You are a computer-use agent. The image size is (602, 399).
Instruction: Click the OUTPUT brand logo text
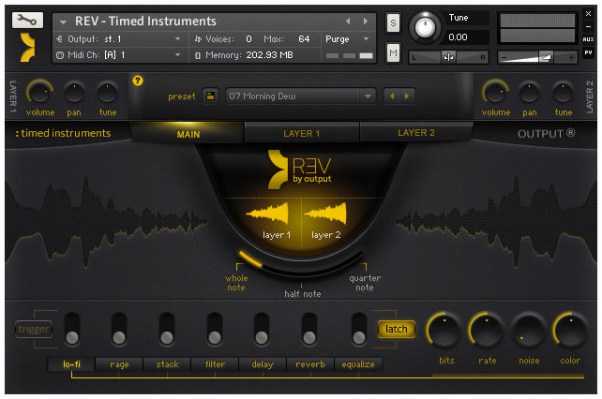click(546, 134)
